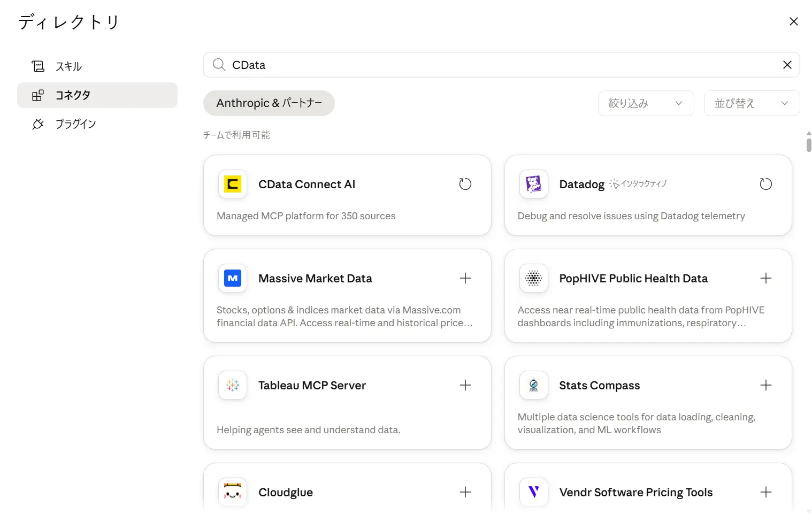
Task: Add the Stats Compass connector
Action: pos(765,385)
